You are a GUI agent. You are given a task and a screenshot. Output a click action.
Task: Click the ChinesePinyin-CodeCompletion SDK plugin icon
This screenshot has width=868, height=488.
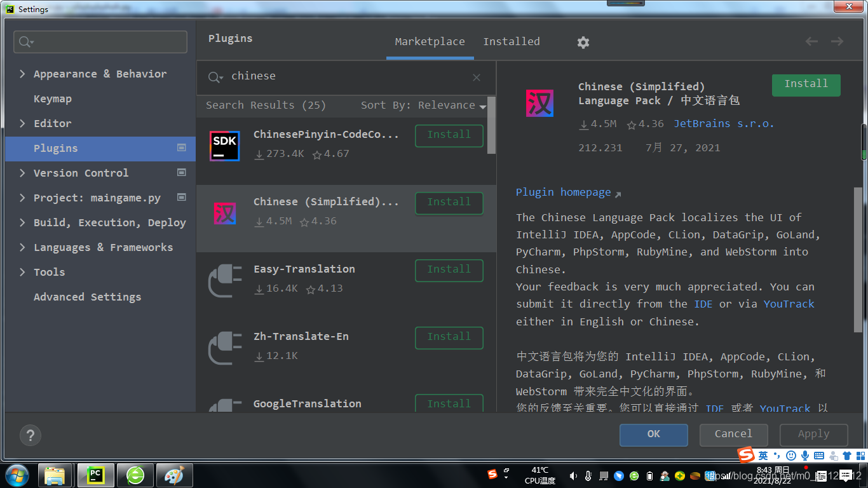pyautogui.click(x=224, y=146)
